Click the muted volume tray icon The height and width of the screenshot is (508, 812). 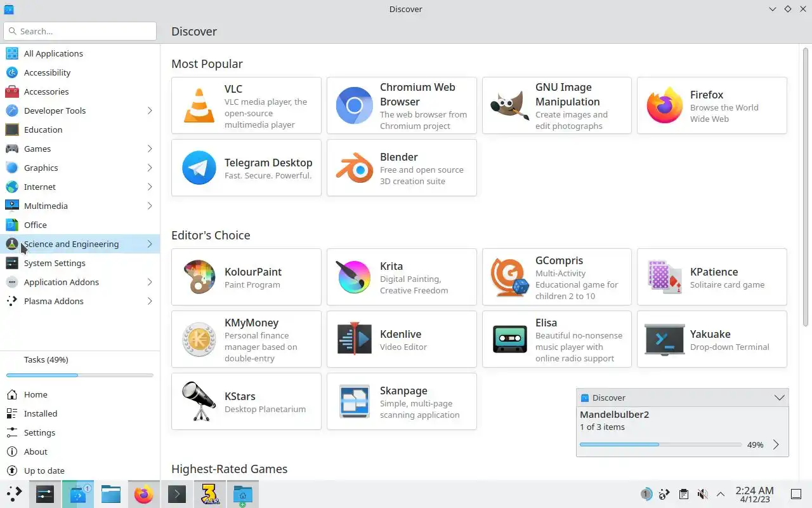(x=702, y=494)
